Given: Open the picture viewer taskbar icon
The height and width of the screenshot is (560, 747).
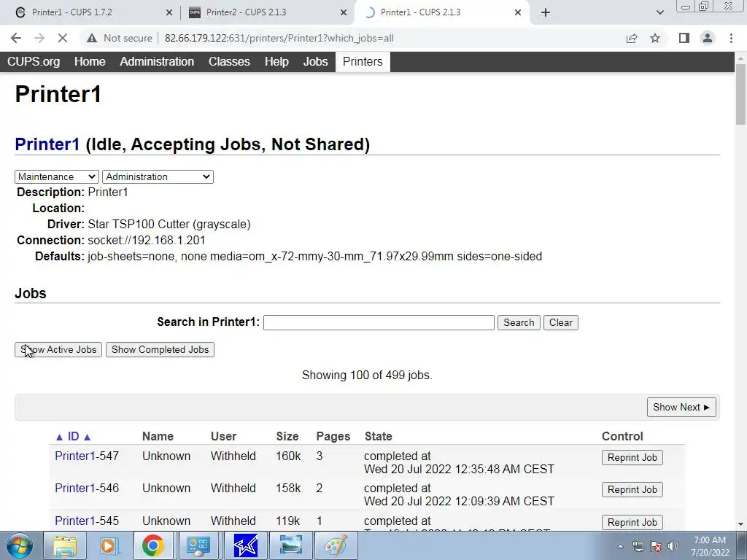Looking at the screenshot, I should tap(290, 545).
